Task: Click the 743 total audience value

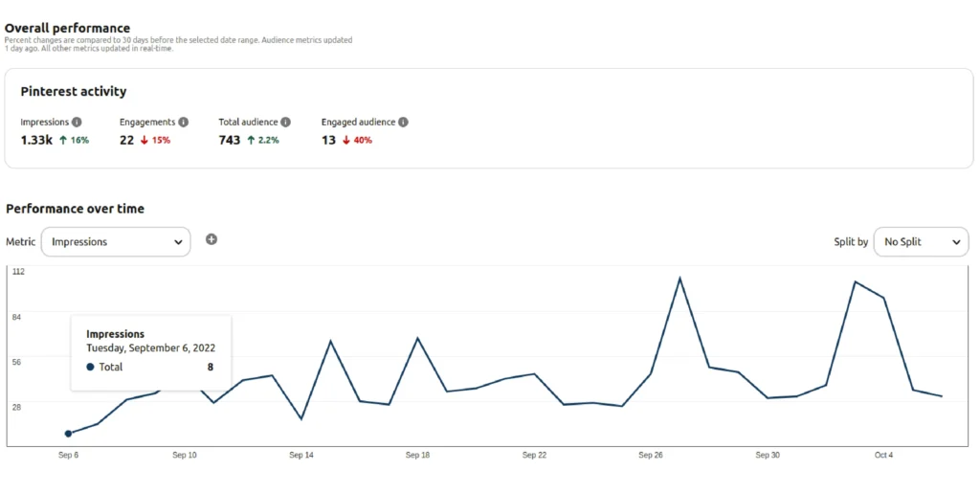Action: [x=229, y=141]
